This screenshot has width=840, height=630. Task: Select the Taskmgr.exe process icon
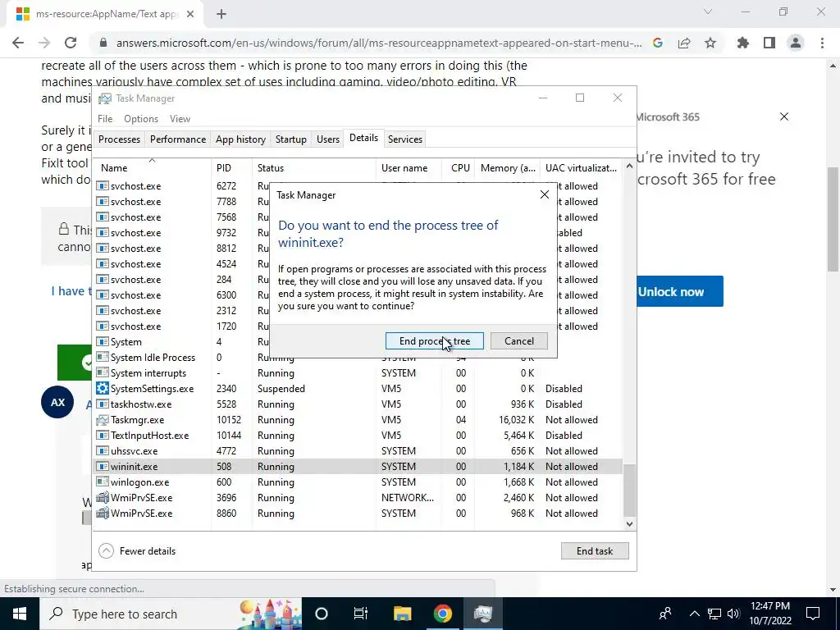point(102,419)
